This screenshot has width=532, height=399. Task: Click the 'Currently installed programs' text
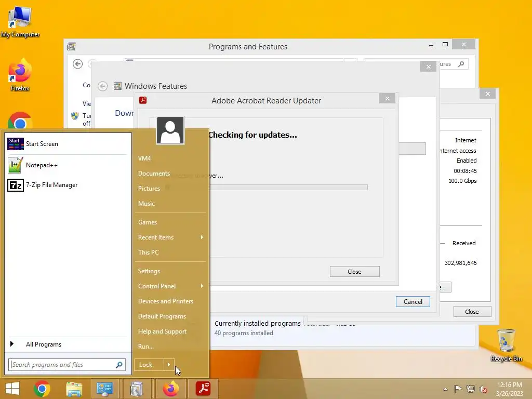258,323
